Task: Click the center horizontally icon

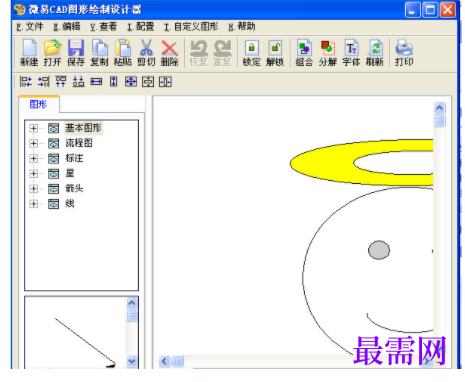Action: [165, 81]
